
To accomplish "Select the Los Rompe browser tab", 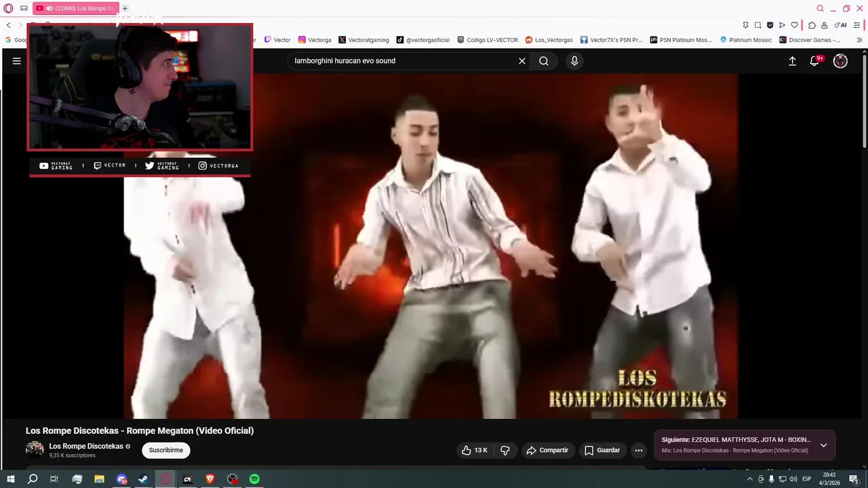I will pyautogui.click(x=75, y=8).
